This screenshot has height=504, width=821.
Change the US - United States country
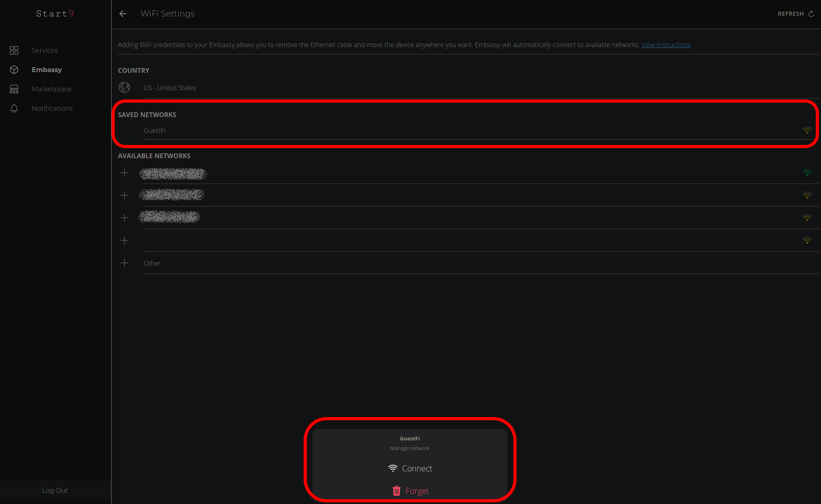tap(170, 88)
